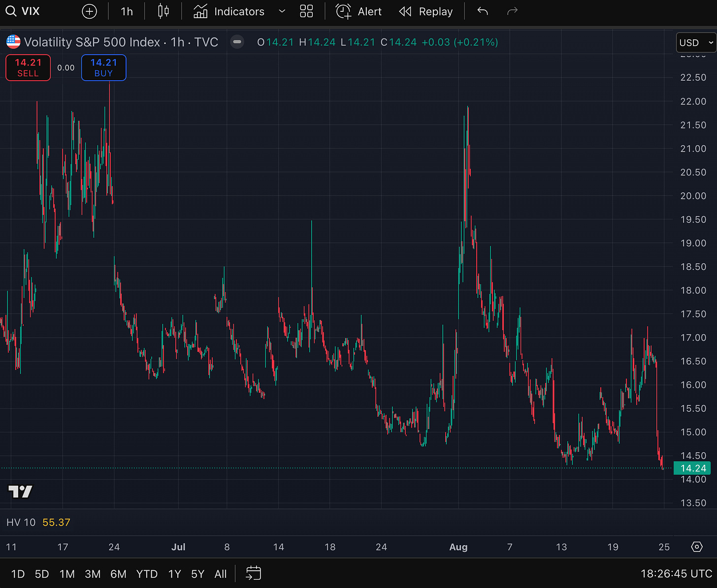Select the 5Y date range

pyautogui.click(x=197, y=574)
